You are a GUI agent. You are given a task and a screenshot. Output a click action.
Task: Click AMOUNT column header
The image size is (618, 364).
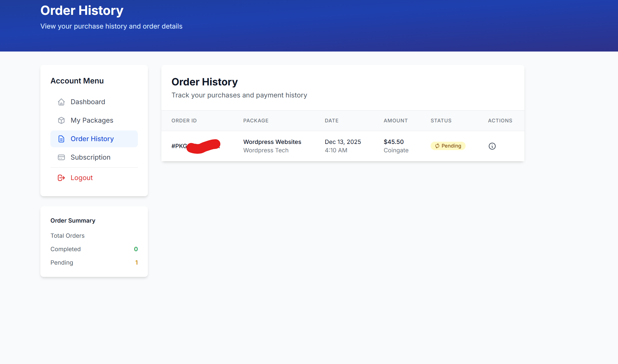pos(396,121)
